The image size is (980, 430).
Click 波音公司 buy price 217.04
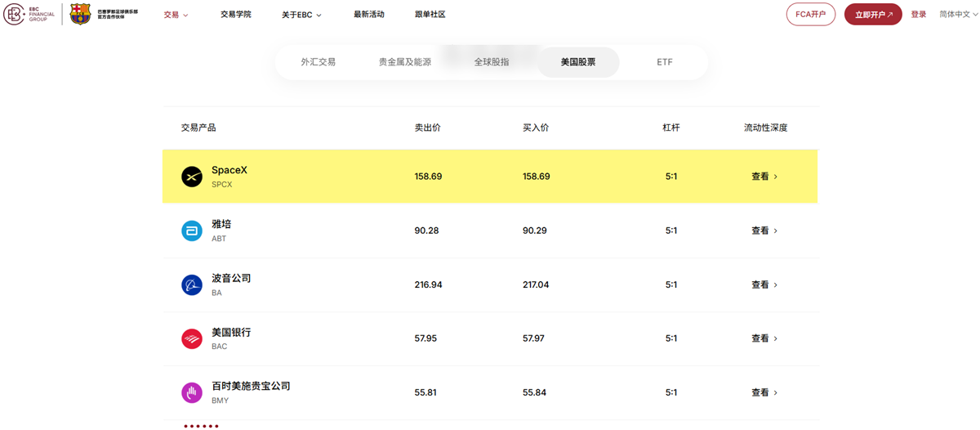(x=537, y=284)
